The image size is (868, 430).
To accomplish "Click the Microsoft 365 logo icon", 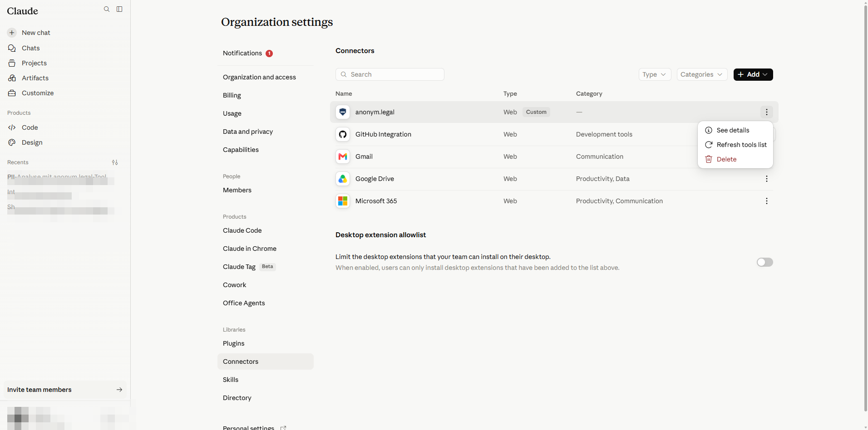I will tap(343, 201).
